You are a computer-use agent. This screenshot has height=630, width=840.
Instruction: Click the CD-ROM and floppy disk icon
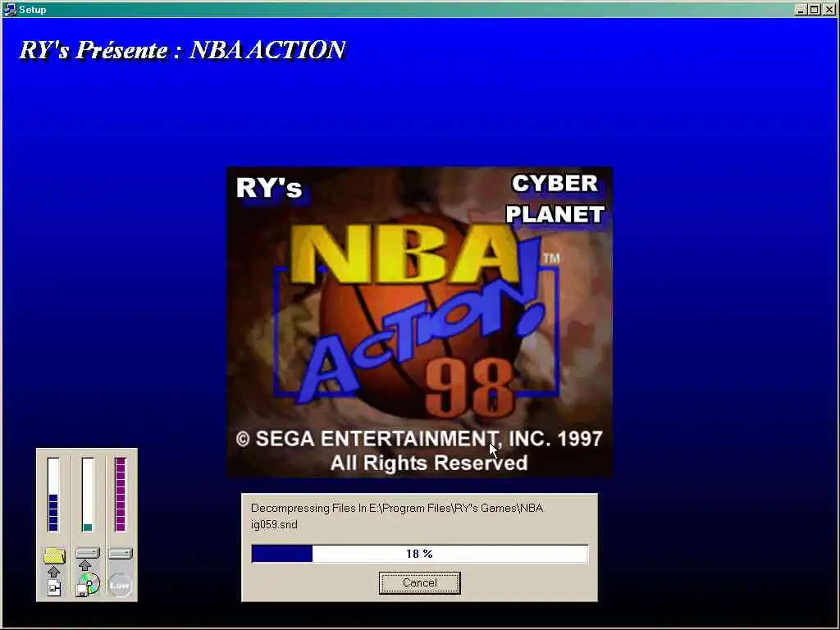88,584
